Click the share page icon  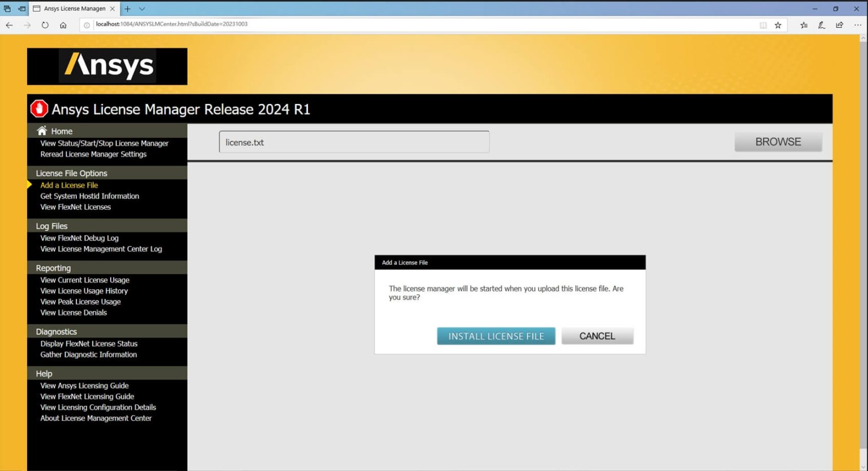tap(840, 25)
